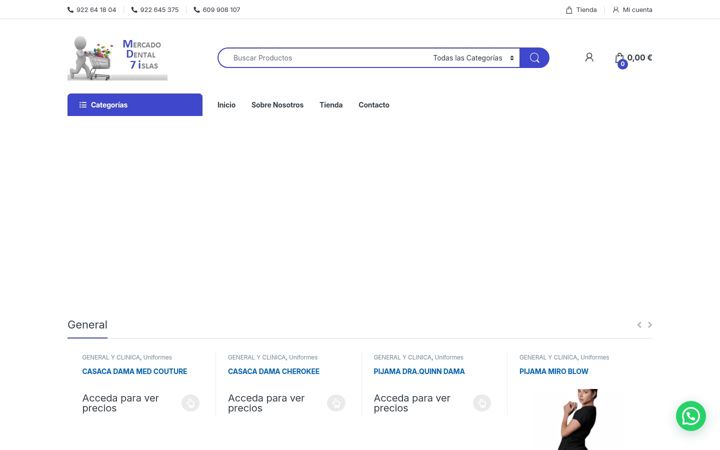Image resolution: width=720 pixels, height=450 pixels.
Task: Click the search magnifier button
Action: pyautogui.click(x=534, y=58)
